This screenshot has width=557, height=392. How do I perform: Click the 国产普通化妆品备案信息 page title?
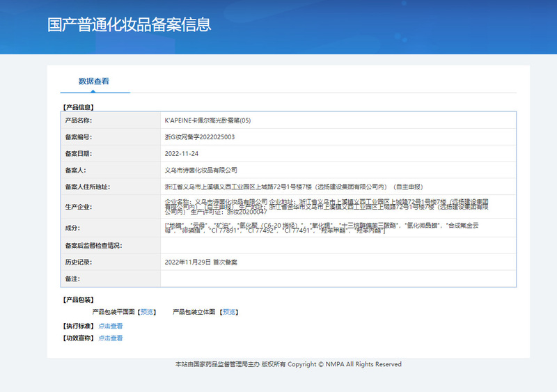[x=129, y=25]
